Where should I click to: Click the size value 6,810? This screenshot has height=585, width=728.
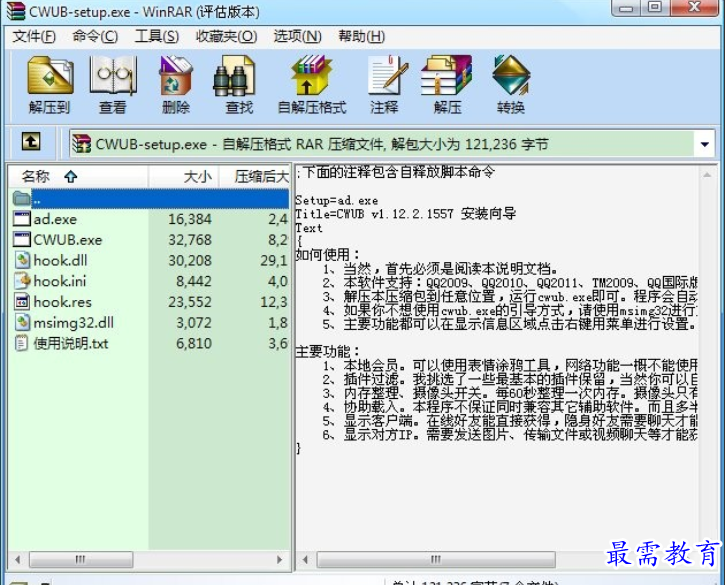coord(194,343)
